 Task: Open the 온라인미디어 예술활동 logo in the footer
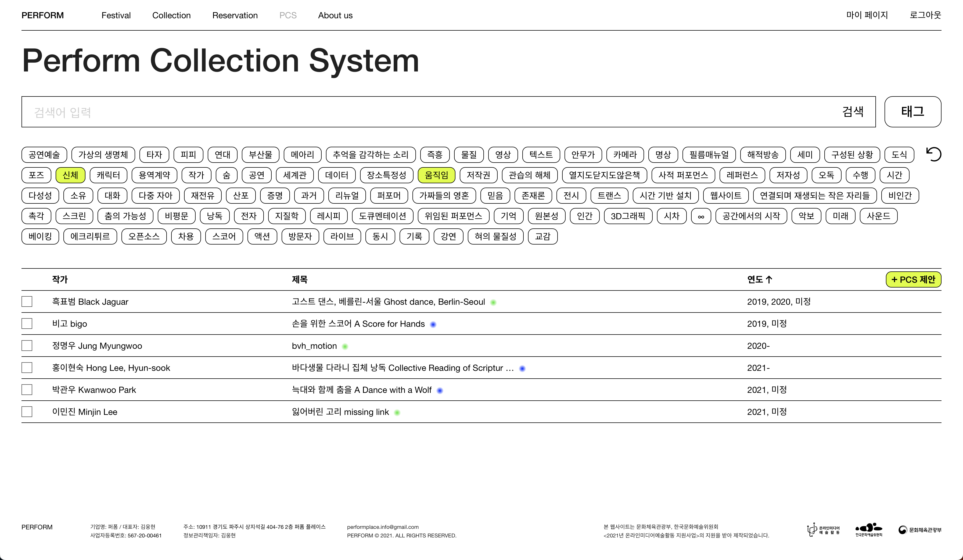click(x=823, y=530)
